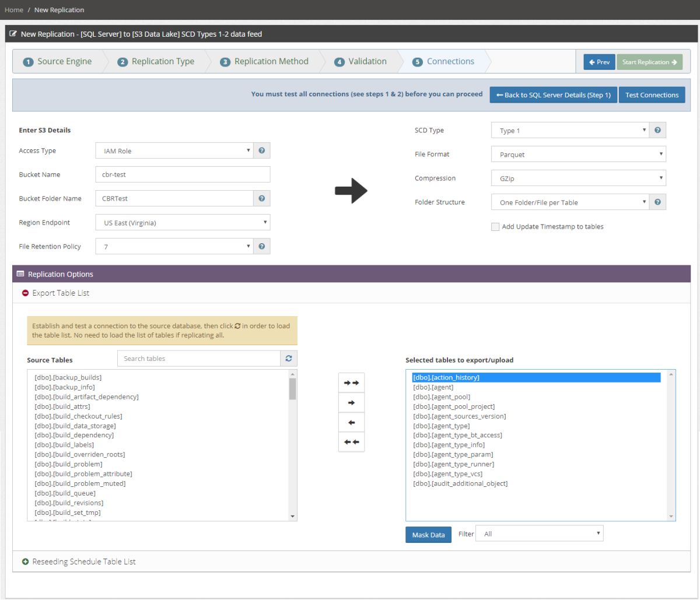Collapse Export Table List via minus icon

pyautogui.click(x=25, y=293)
